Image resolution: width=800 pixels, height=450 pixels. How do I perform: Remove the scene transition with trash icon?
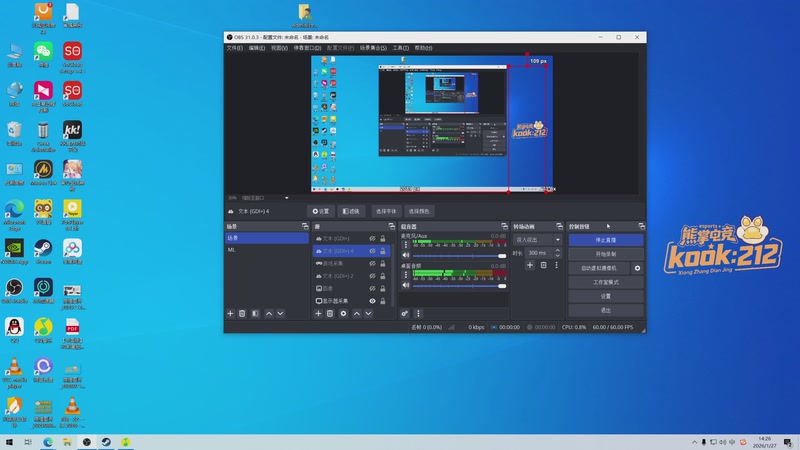pos(543,265)
